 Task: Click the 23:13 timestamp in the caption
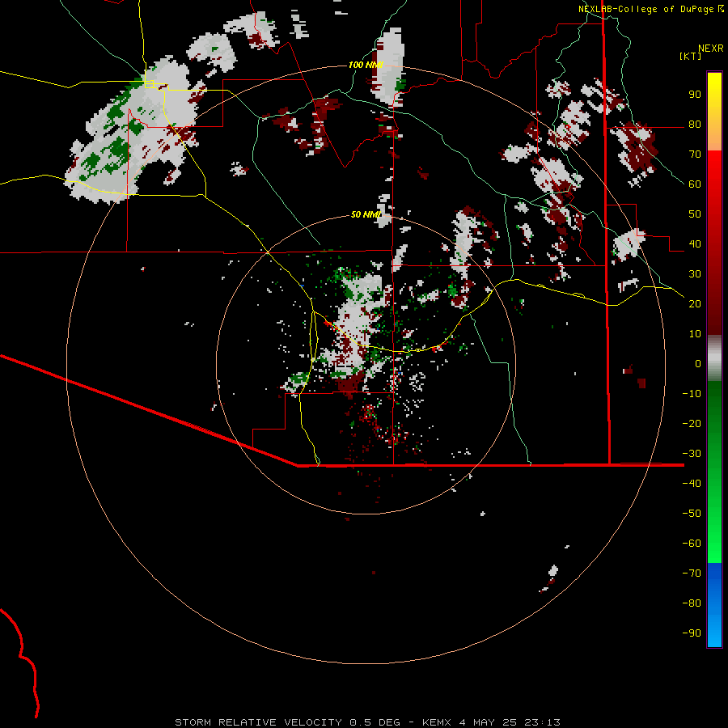tap(542, 722)
